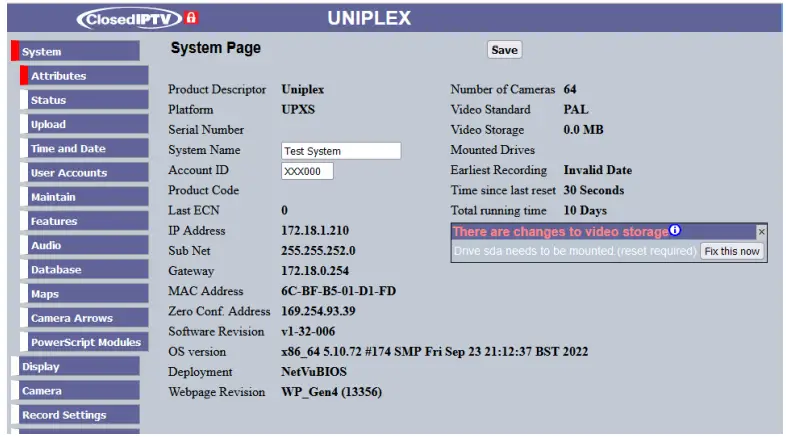The height and width of the screenshot is (437, 786).
Task: Click the software revision v1-32-006
Action: [x=308, y=331]
